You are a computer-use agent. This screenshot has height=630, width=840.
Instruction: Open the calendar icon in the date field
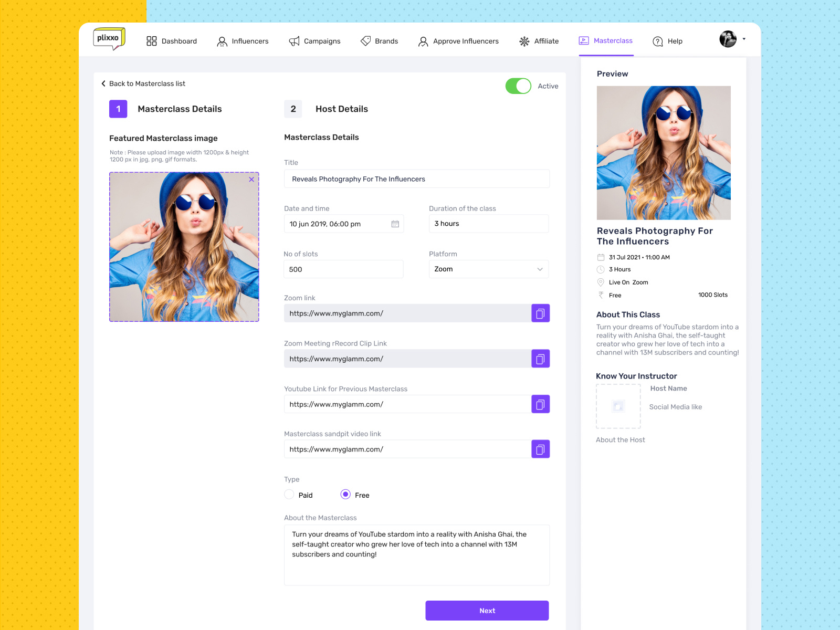(395, 224)
